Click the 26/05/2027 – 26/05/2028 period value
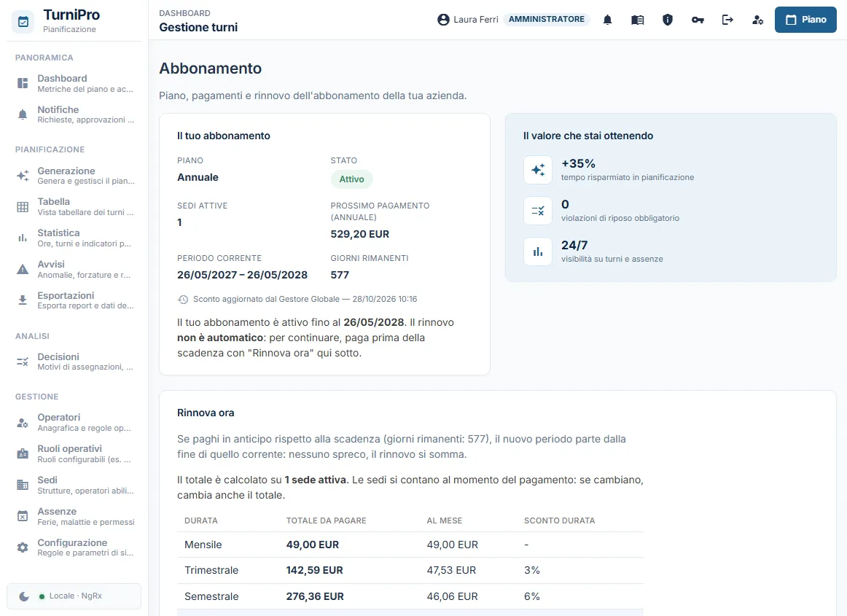 click(242, 275)
